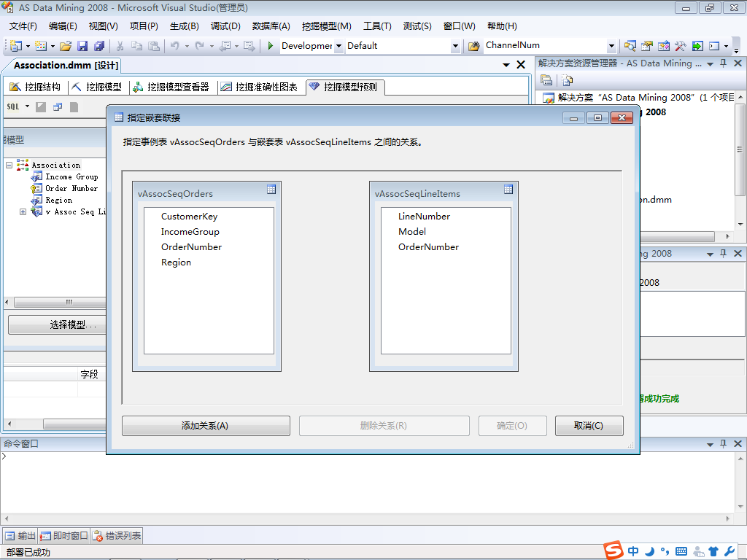Open Command Window toolbar icon dropdown arrow
Image resolution: width=747 pixels, height=560 pixels.
point(726,46)
